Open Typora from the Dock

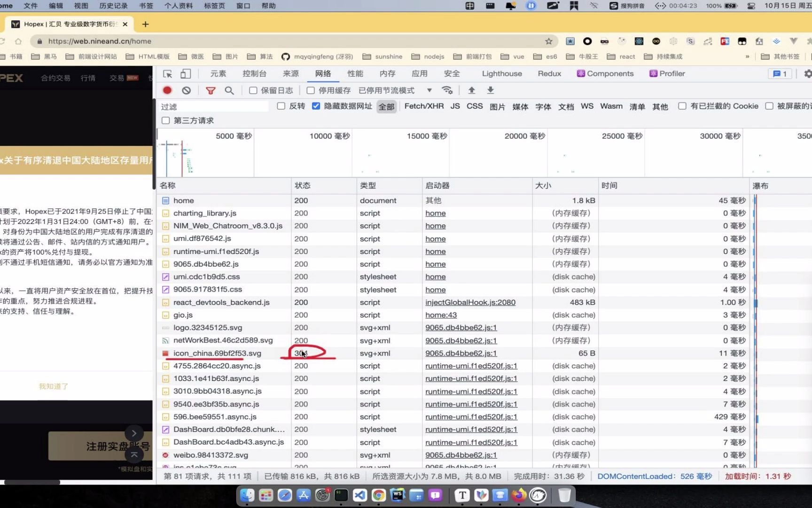click(462, 495)
